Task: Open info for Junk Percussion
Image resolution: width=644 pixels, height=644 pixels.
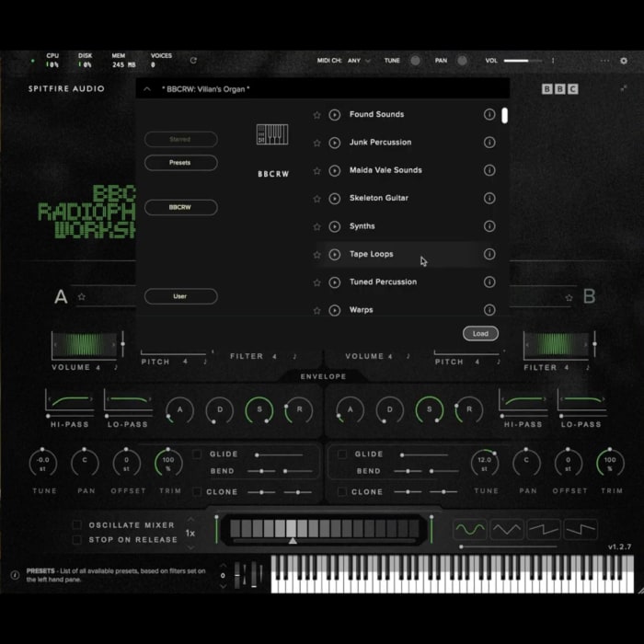Action: click(x=489, y=143)
